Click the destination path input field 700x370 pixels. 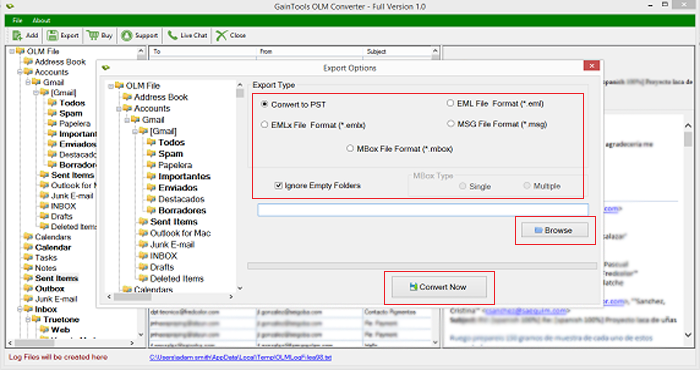click(423, 210)
